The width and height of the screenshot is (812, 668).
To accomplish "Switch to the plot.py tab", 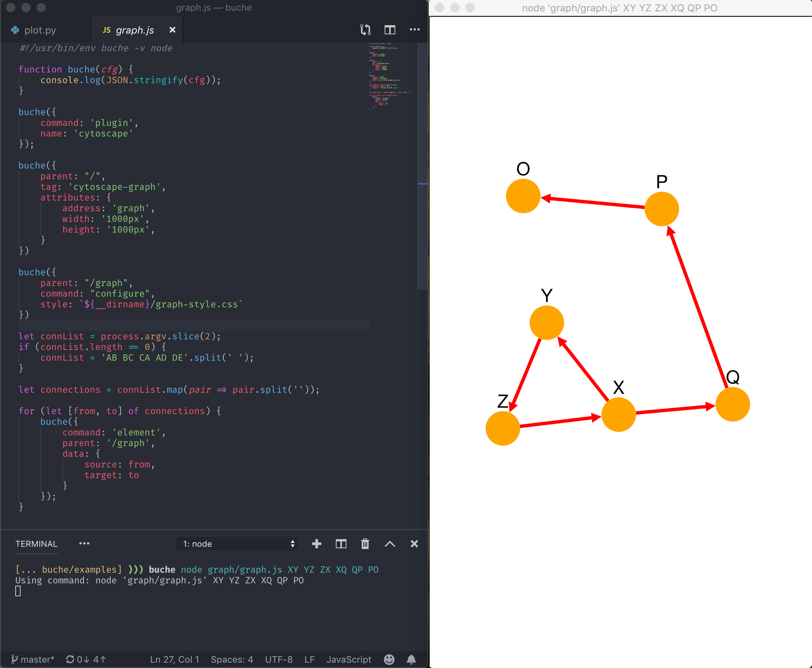I will pyautogui.click(x=40, y=30).
